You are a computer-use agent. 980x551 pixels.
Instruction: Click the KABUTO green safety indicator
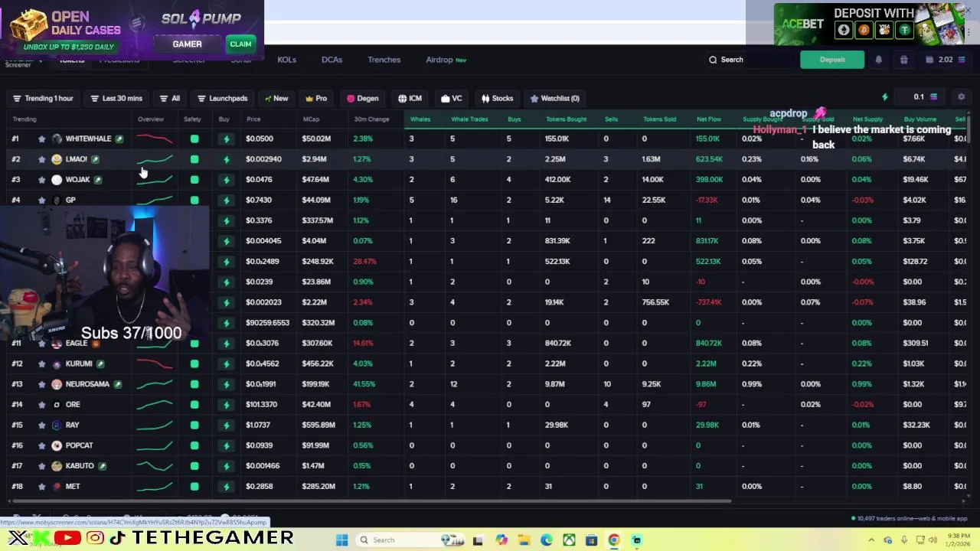pyautogui.click(x=194, y=466)
